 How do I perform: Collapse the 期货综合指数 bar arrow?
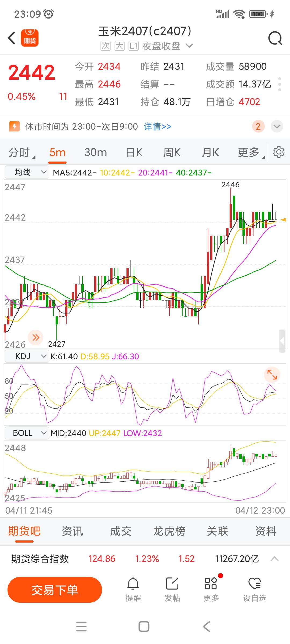[x=274, y=559]
